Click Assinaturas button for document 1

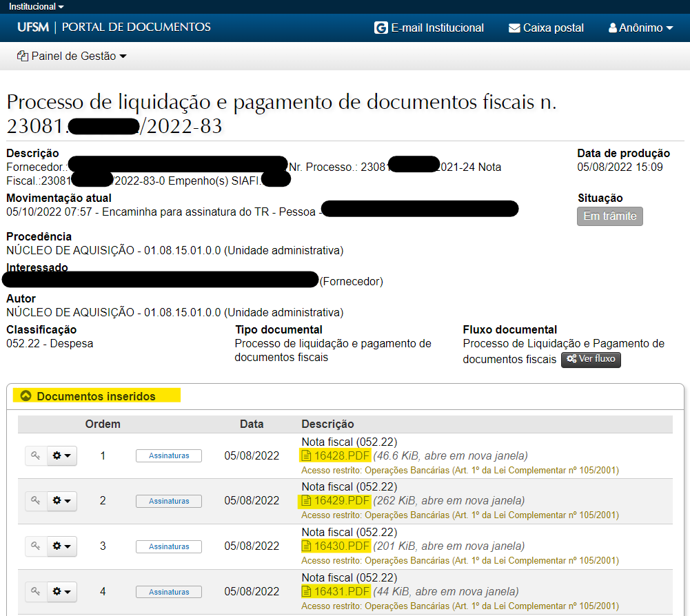pyautogui.click(x=169, y=455)
